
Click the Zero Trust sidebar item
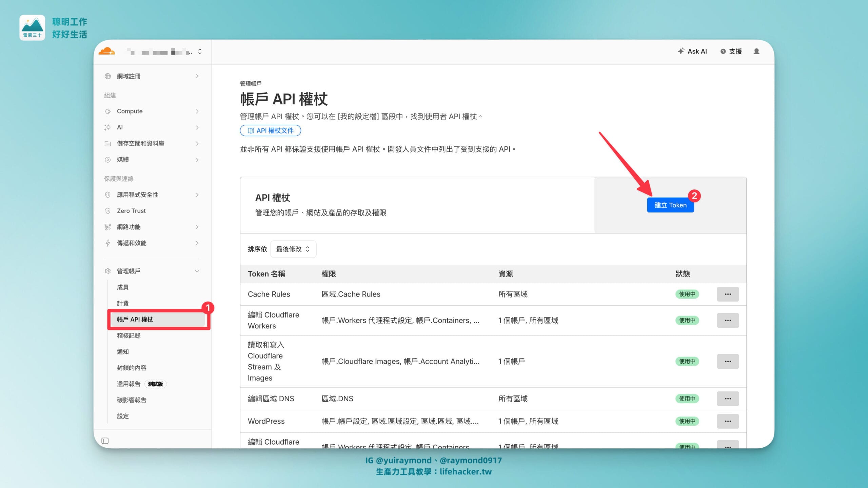(131, 211)
